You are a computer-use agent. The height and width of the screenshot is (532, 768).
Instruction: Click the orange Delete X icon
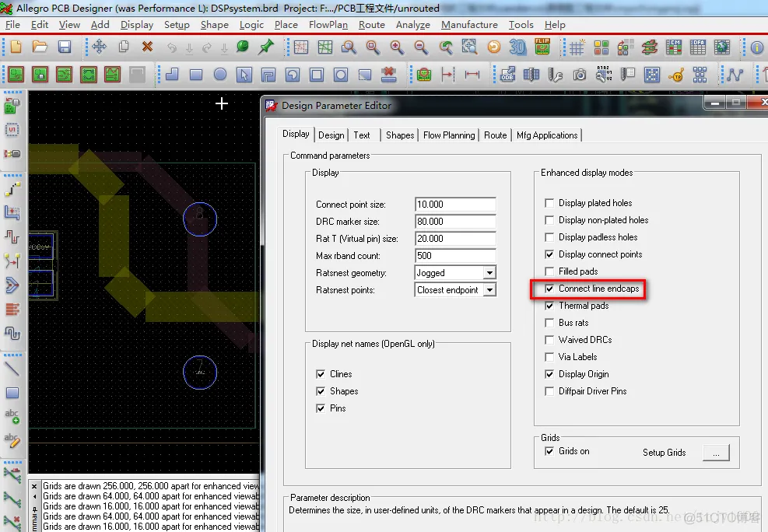point(147,47)
